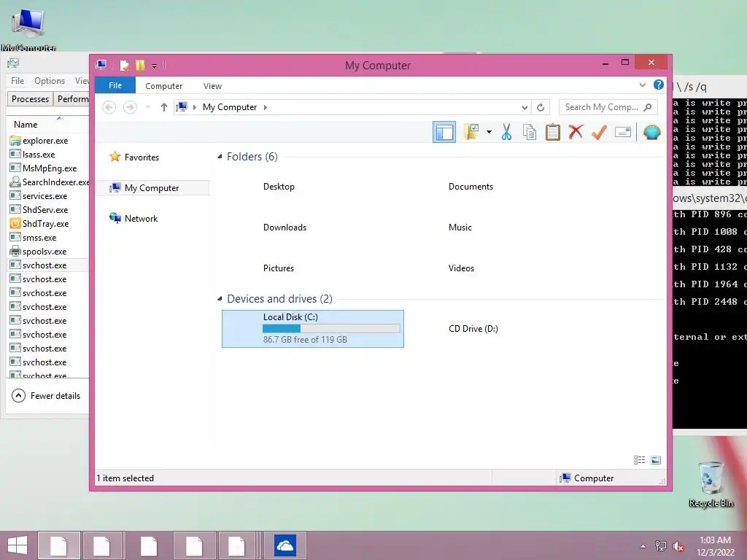The height and width of the screenshot is (560, 747).
Task: Select My Computer in navigation pane
Action: (x=152, y=187)
